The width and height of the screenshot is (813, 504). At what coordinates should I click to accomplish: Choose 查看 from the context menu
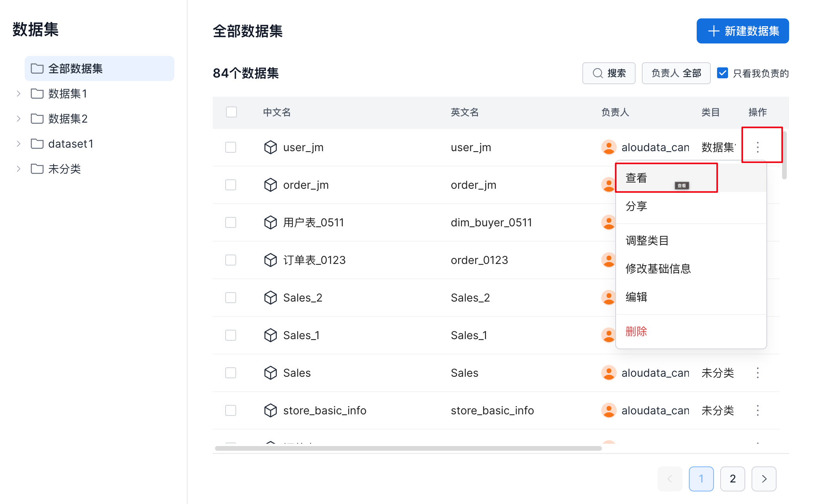[x=637, y=178]
